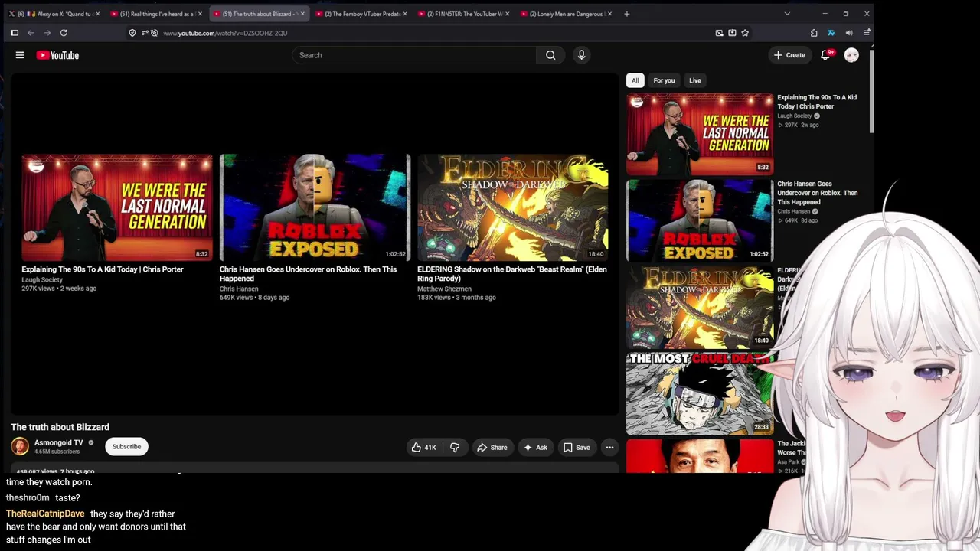This screenshot has height=551, width=980.
Task: Open sidebar 'The Most Cruel Death' thumbnail
Action: (x=700, y=393)
